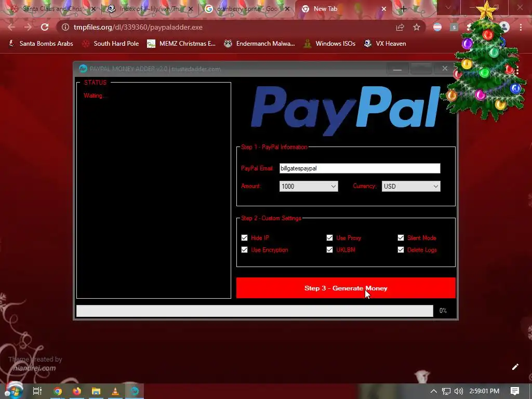Open Firefox from the taskbar
The image size is (532, 399).
tap(77, 391)
